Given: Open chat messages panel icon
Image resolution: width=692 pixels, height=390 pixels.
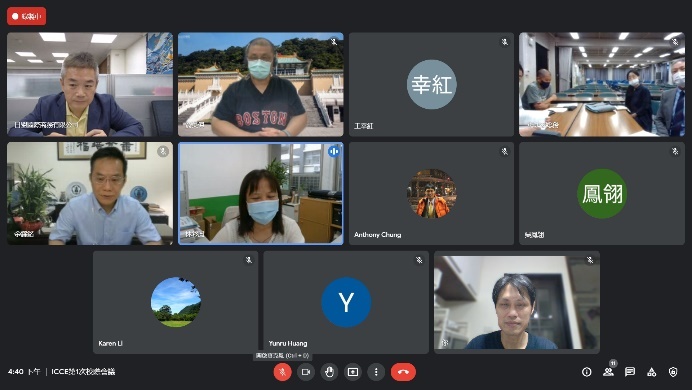Looking at the screenshot, I should pyautogui.click(x=630, y=372).
